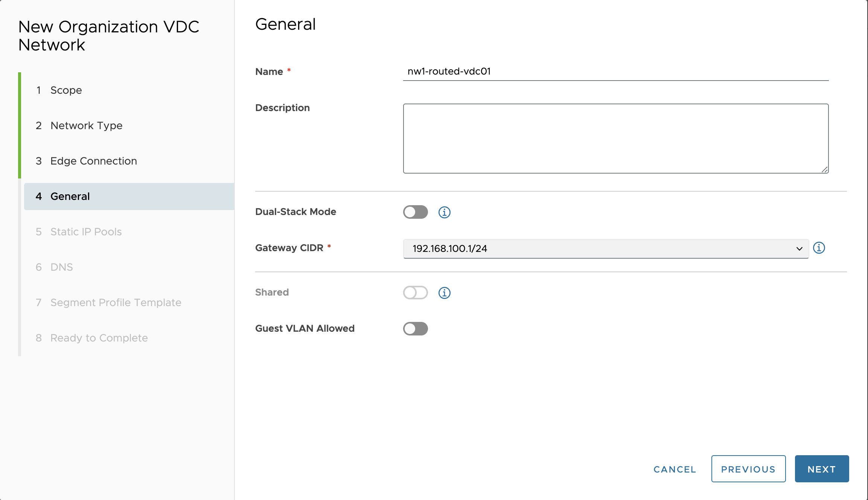Click the PREVIOUS button
Screen dimensions: 868x500
tap(748, 469)
